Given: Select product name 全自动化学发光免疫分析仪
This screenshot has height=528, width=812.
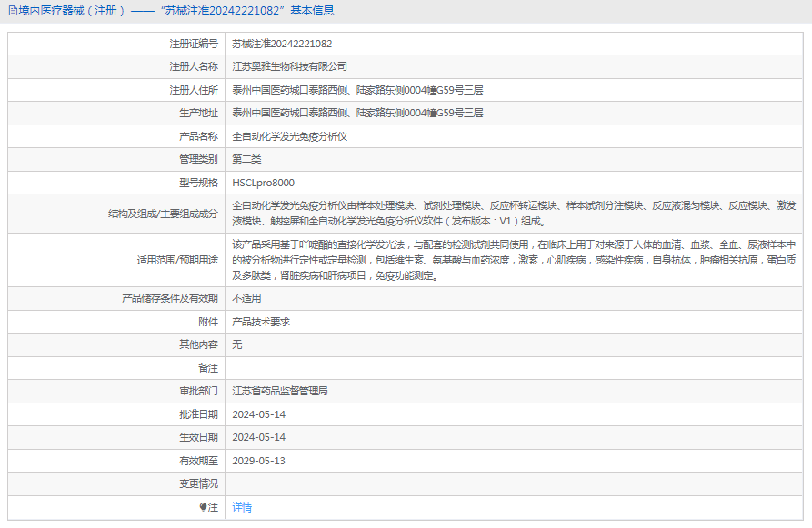Looking at the screenshot, I should coord(289,136).
